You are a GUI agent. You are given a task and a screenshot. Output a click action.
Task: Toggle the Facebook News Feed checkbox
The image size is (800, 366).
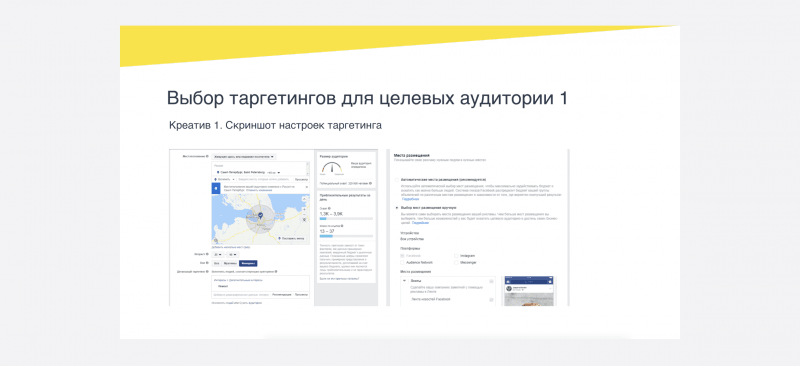tap(491, 299)
